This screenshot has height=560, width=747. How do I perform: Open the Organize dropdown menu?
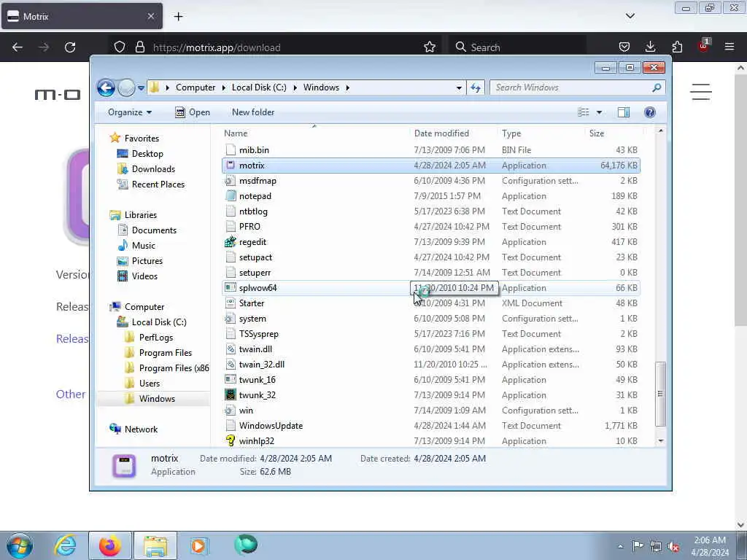pos(130,112)
